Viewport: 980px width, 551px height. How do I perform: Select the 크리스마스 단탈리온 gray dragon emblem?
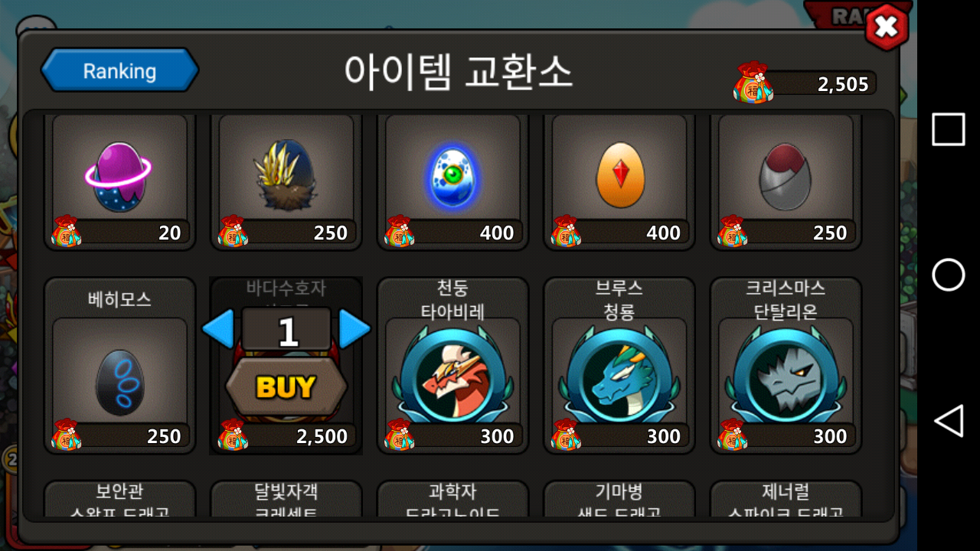[x=786, y=366]
